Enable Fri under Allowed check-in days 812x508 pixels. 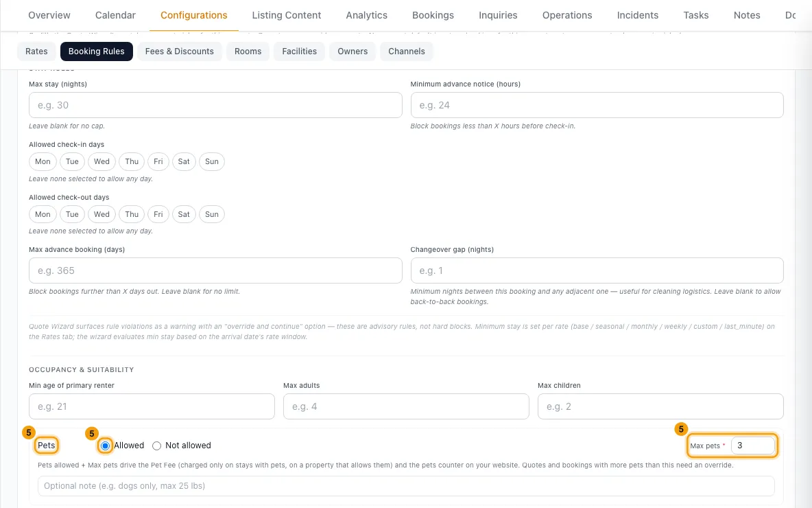click(x=158, y=162)
